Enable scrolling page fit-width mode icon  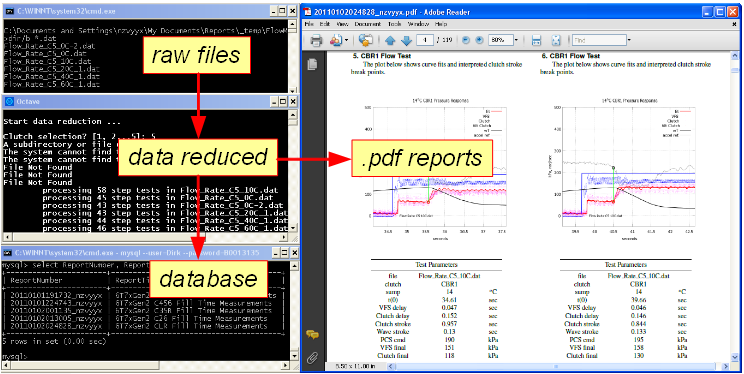point(536,40)
